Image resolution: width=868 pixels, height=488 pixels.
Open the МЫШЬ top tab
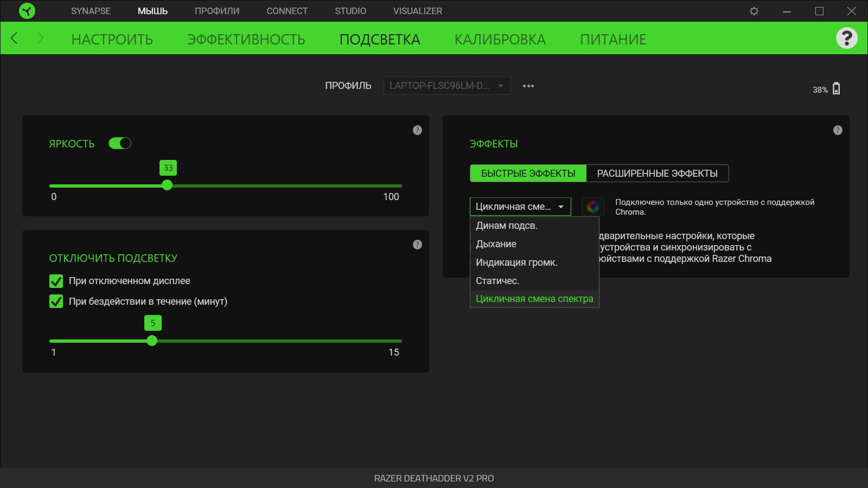point(152,11)
